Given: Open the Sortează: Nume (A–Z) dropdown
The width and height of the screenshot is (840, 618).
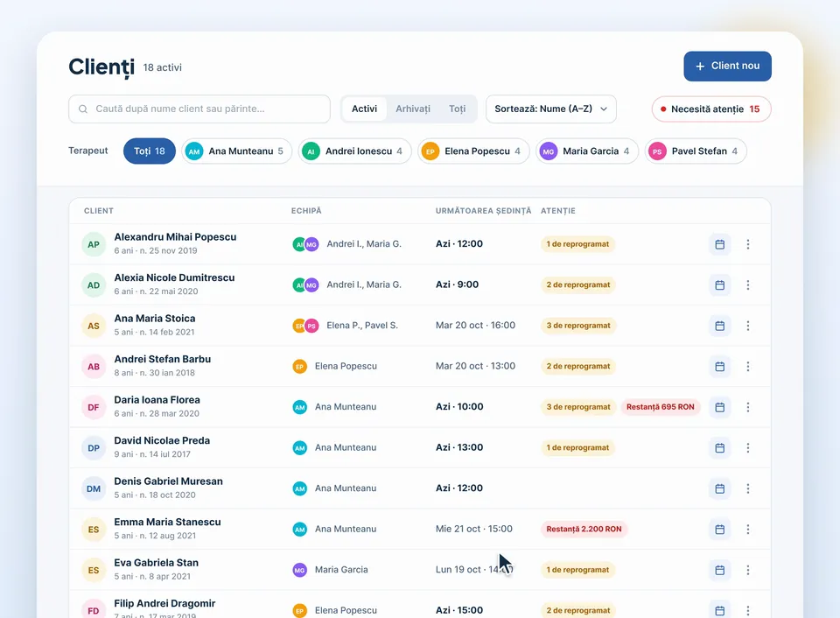Looking at the screenshot, I should (551, 109).
